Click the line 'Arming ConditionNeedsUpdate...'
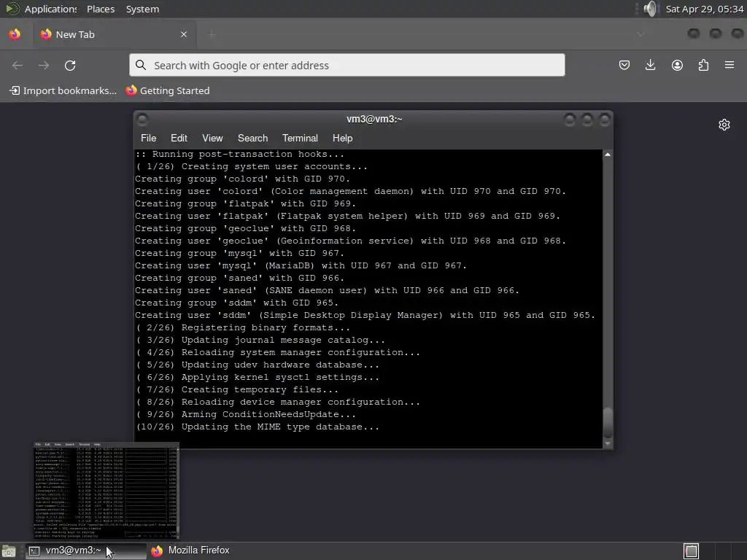Viewport: 747px width, 560px height. tap(246, 414)
